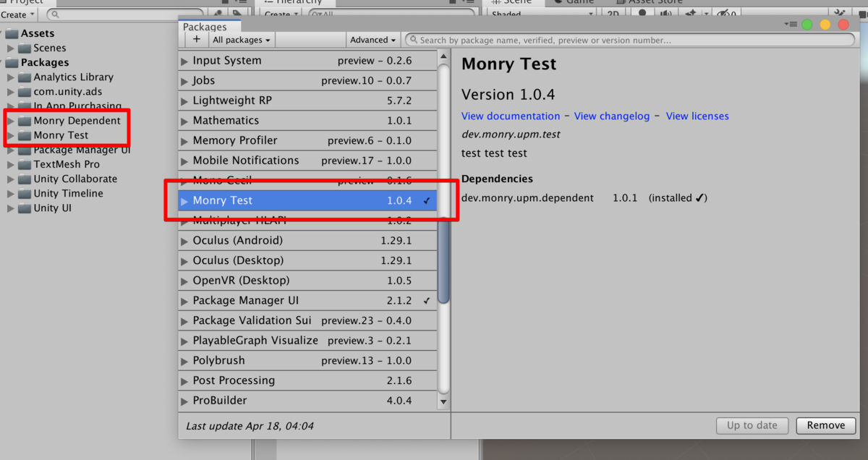Open the Packages window options menu icon
Screen dimensions: 868x460
[790, 25]
